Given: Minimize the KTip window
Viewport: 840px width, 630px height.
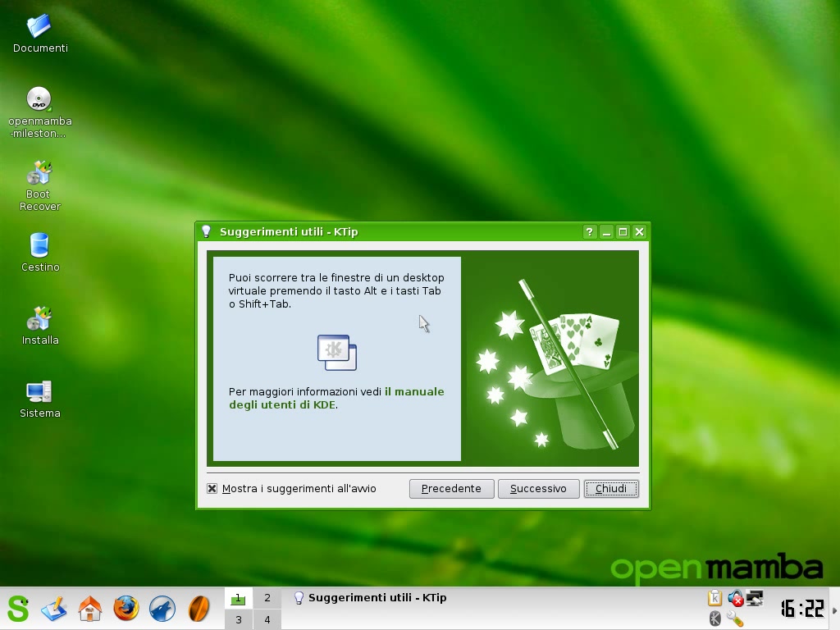Looking at the screenshot, I should tap(606, 232).
